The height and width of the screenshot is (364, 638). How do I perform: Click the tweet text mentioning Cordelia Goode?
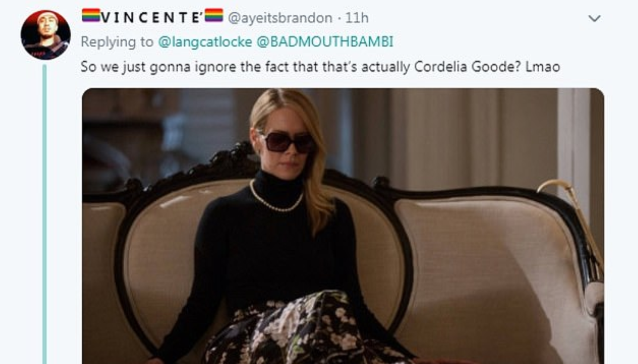pos(320,67)
